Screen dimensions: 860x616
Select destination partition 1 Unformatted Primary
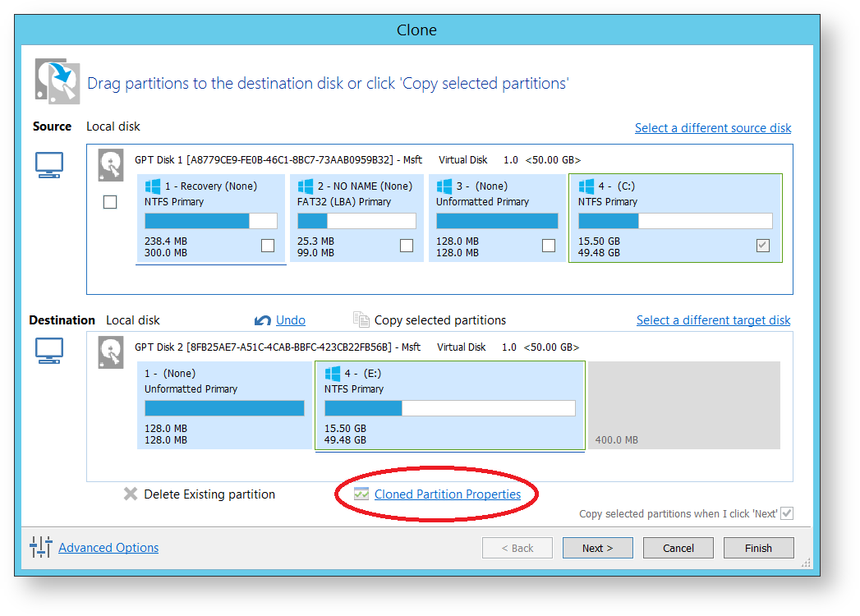pos(224,406)
